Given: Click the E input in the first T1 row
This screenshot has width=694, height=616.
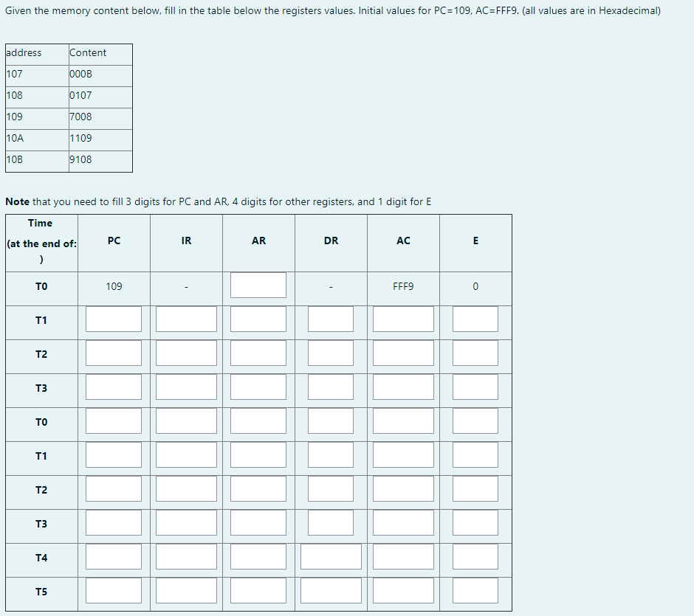Looking at the screenshot, I should [x=475, y=319].
